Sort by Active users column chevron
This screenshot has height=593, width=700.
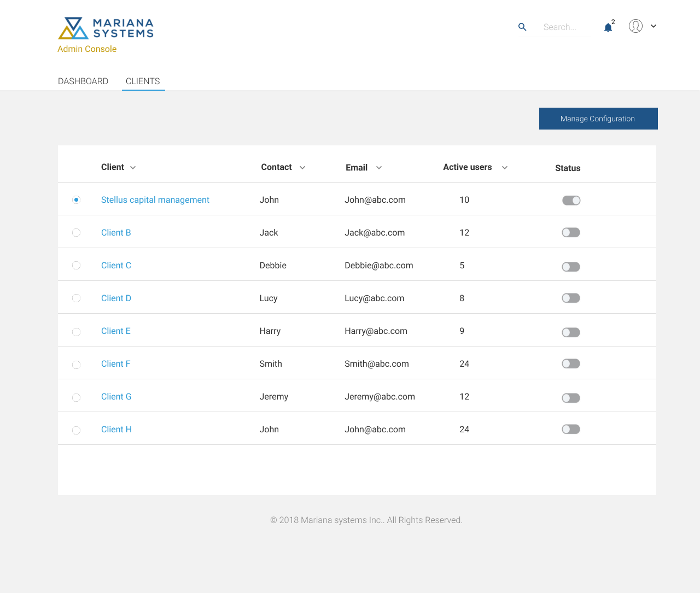click(505, 168)
